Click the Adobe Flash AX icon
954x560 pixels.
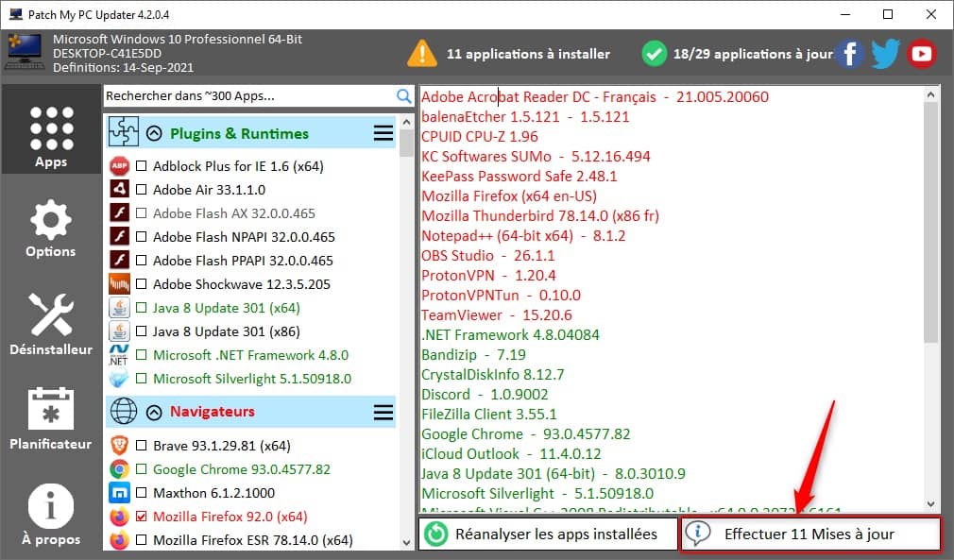point(119,212)
